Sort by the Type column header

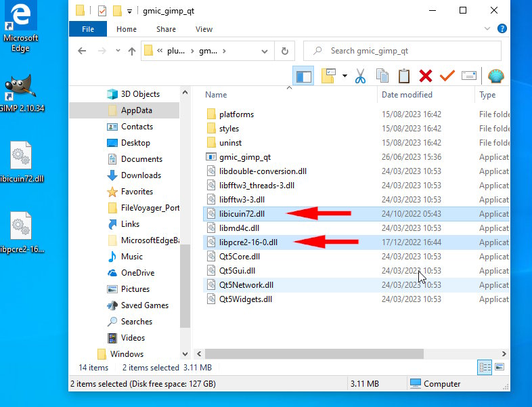487,95
